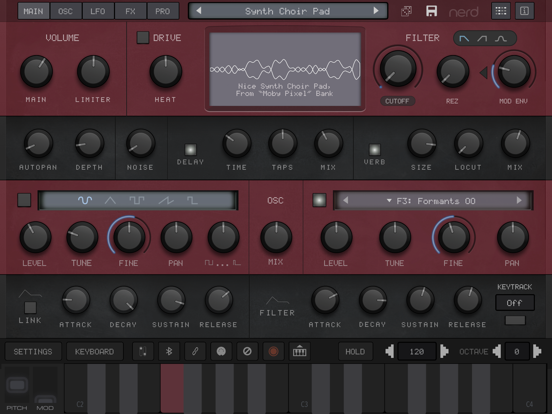The height and width of the screenshot is (414, 552).
Task: Select the band-pass filter shape icon
Action: pos(501,39)
